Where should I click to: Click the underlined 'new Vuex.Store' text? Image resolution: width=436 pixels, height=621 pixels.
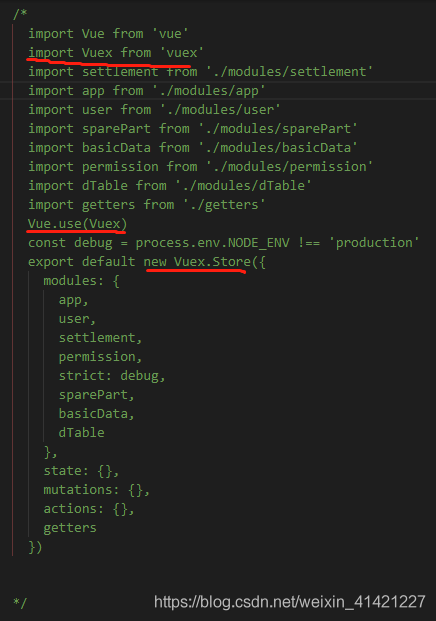197,262
